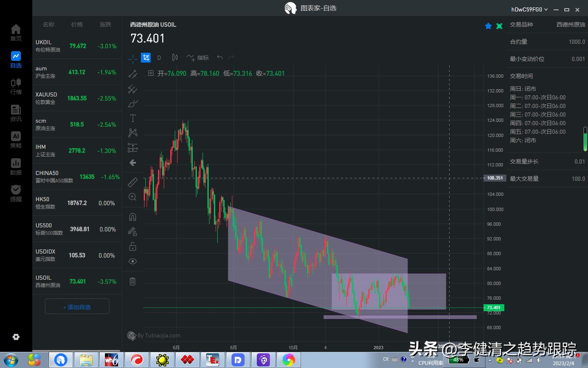Select USOIL 西德州原油 watchlist row
This screenshot has height=368, width=588.
pos(77,281)
